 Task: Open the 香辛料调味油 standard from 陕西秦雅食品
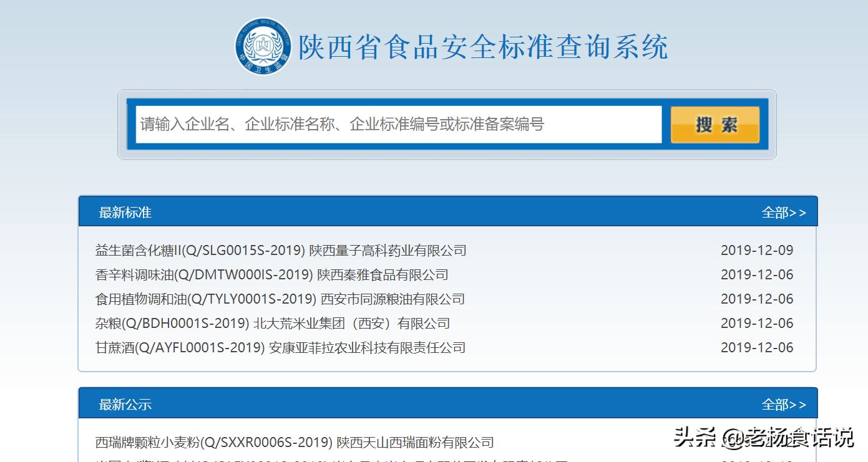(271, 275)
